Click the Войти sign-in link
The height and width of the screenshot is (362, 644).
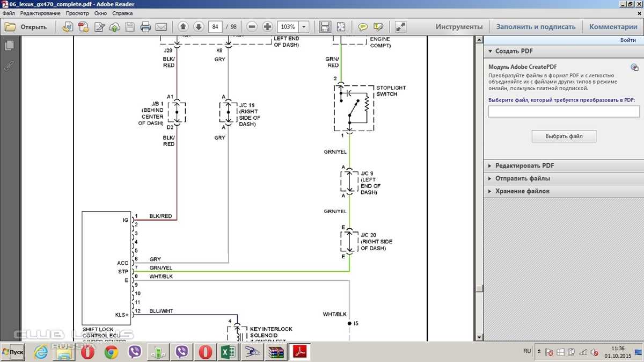point(628,40)
